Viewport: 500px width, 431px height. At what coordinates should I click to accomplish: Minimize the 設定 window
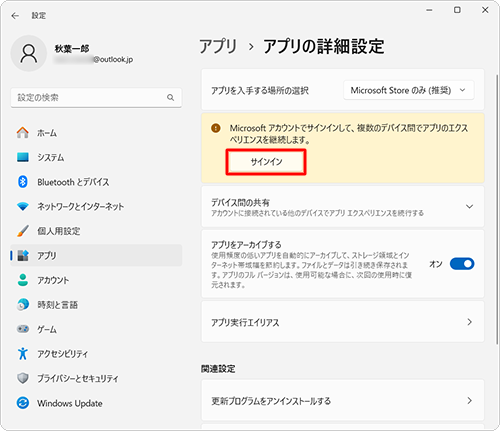click(x=429, y=10)
